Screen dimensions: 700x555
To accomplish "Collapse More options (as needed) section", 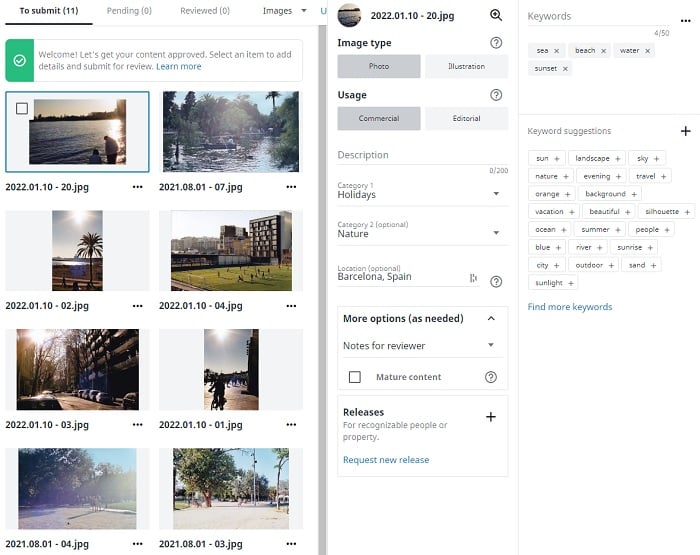I will point(490,319).
